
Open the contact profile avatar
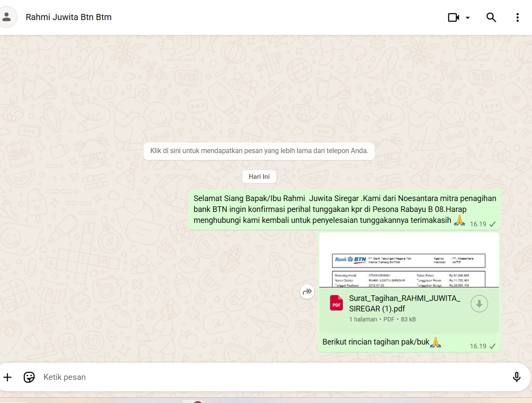(7, 17)
